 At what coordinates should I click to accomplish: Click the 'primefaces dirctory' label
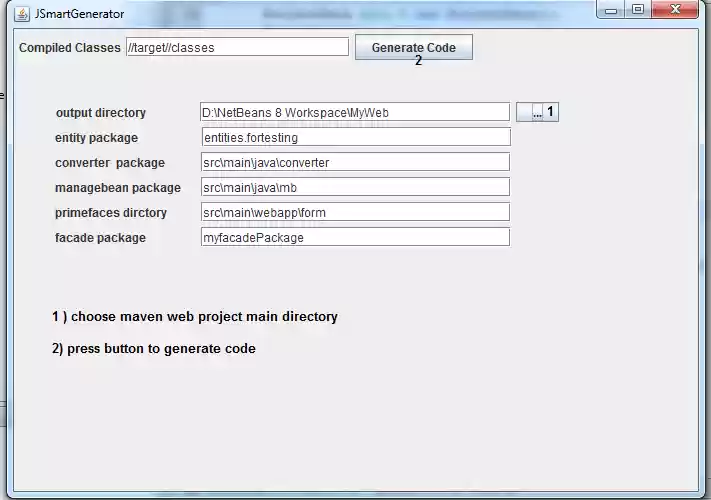pos(111,213)
